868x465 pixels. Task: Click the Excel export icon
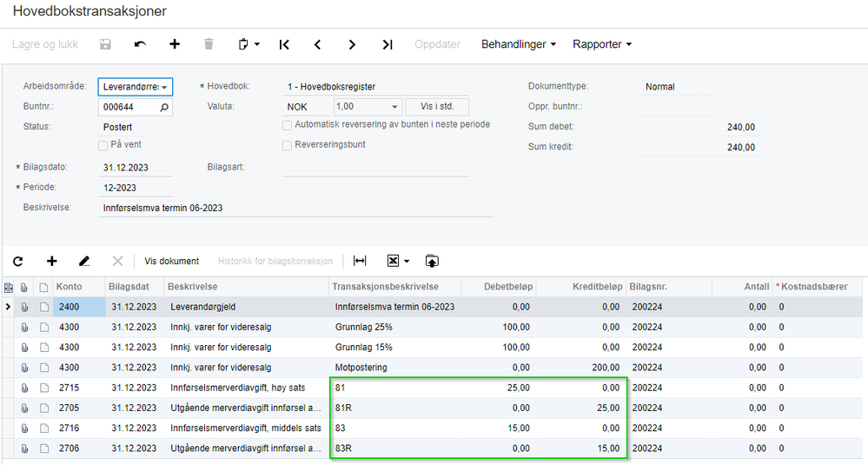coord(393,262)
